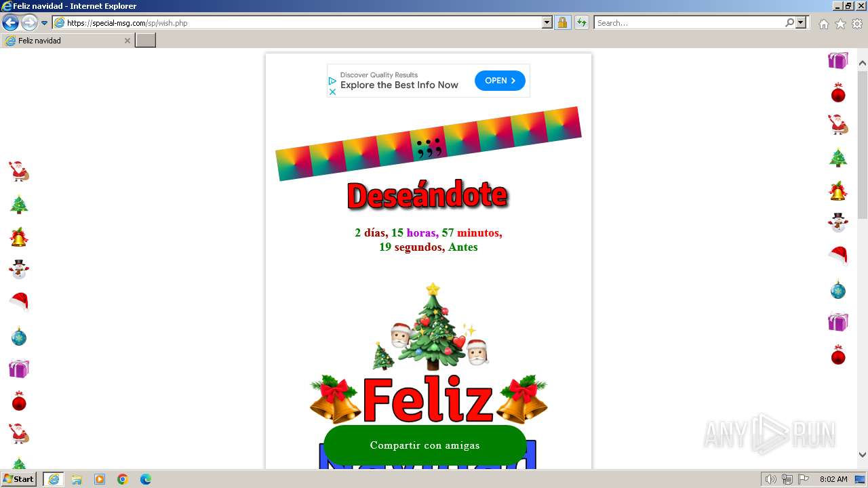Click the volume speaker tray icon
The height and width of the screenshot is (488, 868).
(x=770, y=479)
